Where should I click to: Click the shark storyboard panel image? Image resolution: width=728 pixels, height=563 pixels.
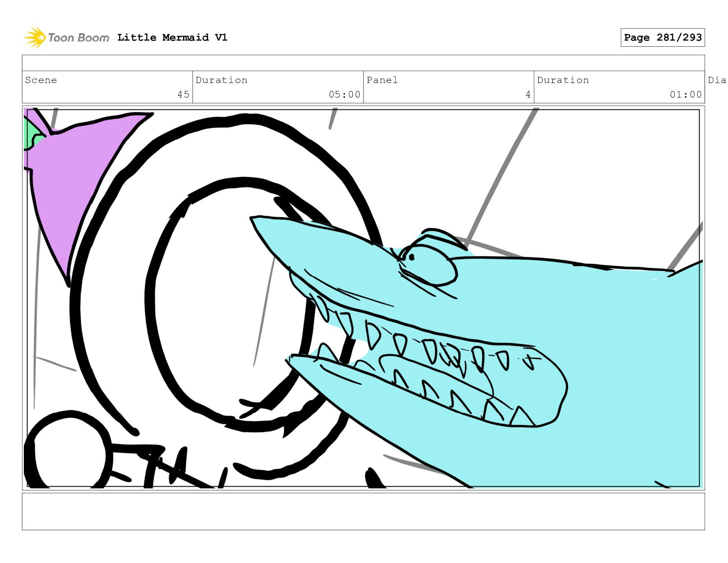coord(363,298)
